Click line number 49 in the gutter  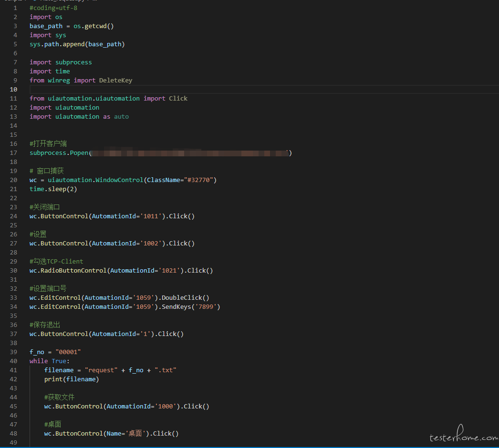[x=13, y=443]
